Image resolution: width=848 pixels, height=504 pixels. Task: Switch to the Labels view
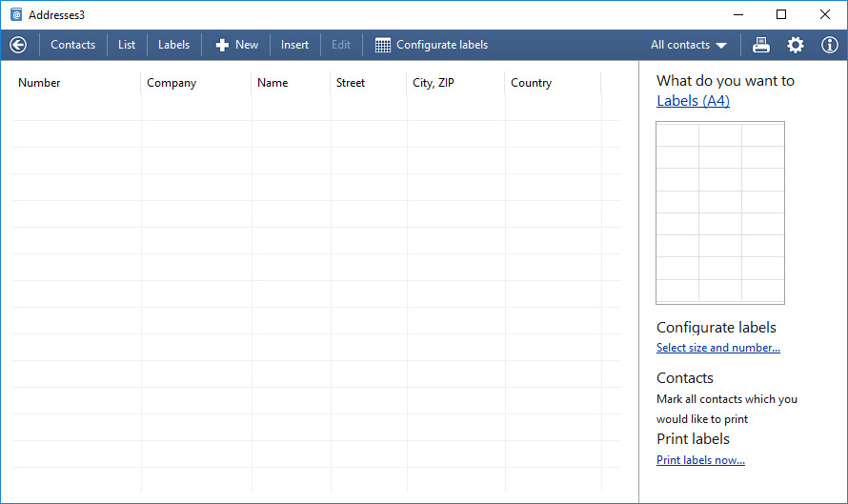pyautogui.click(x=173, y=45)
